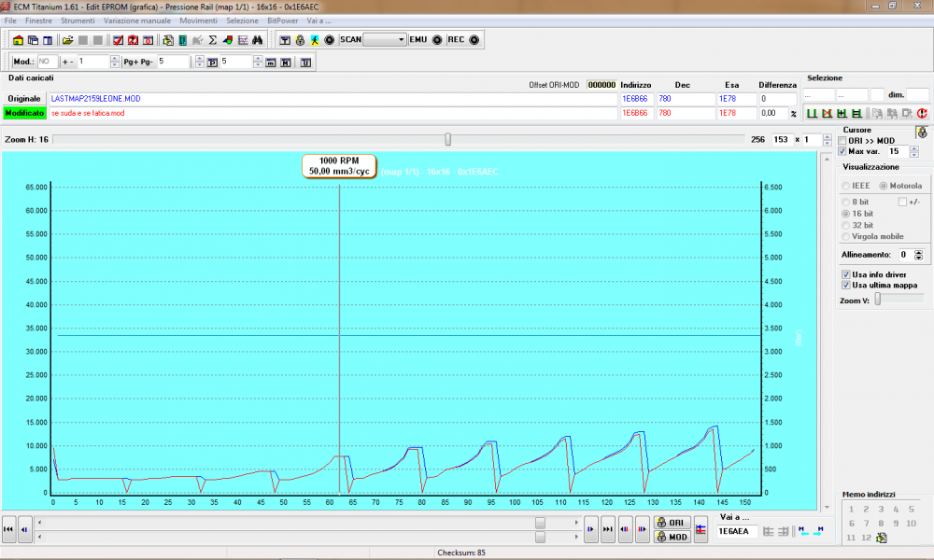Click the open file folder icon
934x560 pixels.
[67, 40]
